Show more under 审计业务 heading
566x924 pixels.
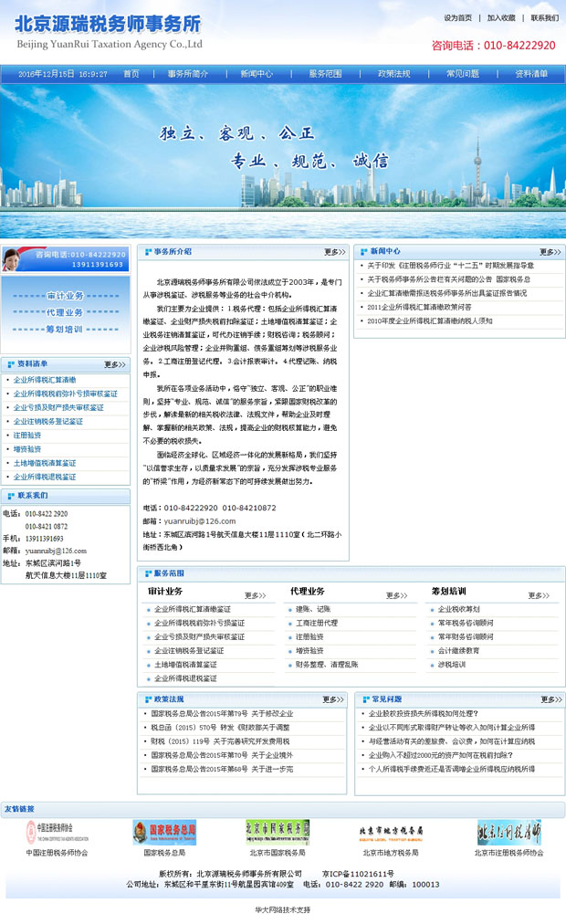(255, 595)
